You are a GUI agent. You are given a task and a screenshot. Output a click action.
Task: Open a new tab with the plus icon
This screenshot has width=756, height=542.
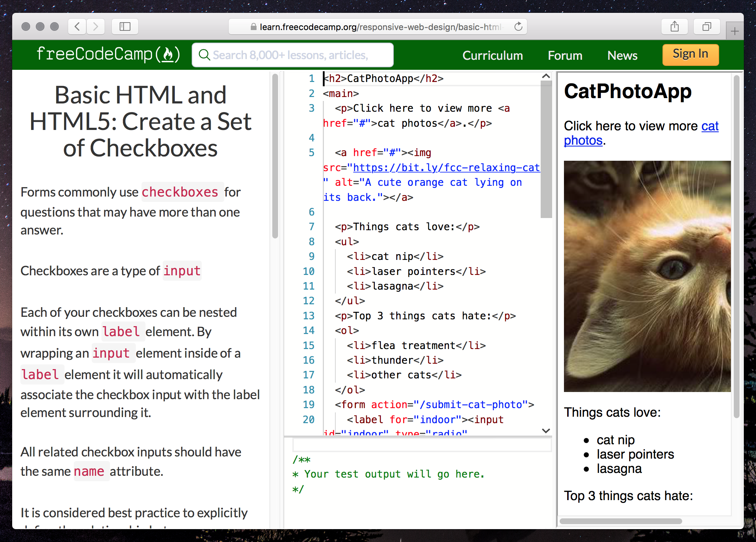pyautogui.click(x=735, y=30)
